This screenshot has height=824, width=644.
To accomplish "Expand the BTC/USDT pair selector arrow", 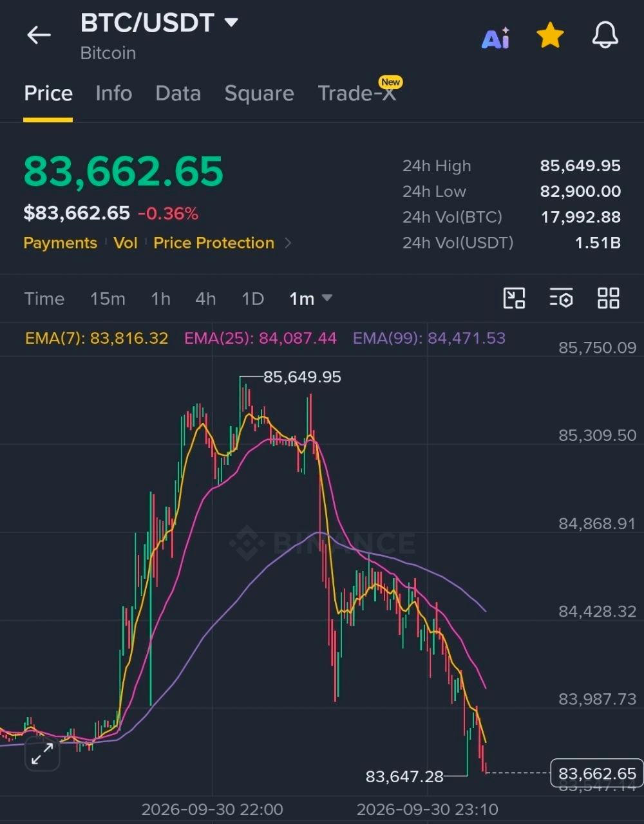I will pos(231,23).
